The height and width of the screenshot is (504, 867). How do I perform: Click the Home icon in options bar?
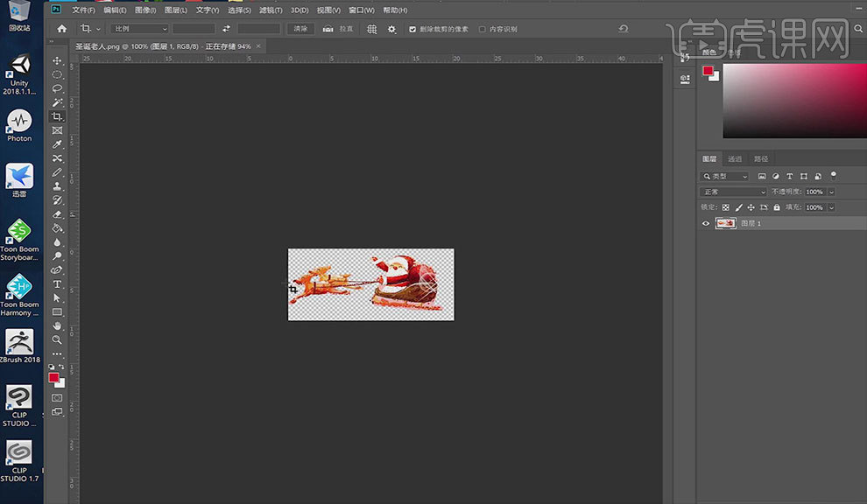coord(62,29)
